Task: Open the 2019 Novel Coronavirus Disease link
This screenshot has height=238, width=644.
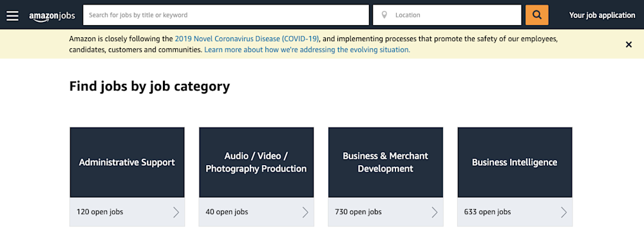Action: [x=247, y=39]
